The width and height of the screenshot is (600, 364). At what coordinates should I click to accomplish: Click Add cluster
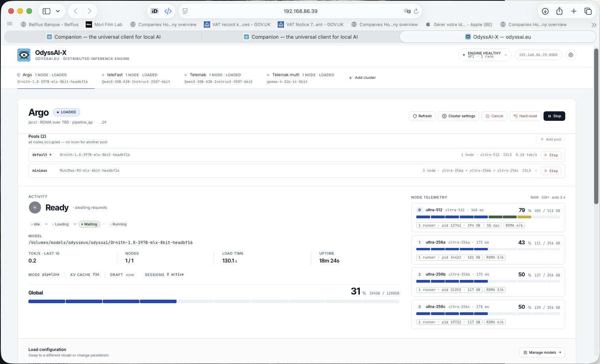click(362, 78)
